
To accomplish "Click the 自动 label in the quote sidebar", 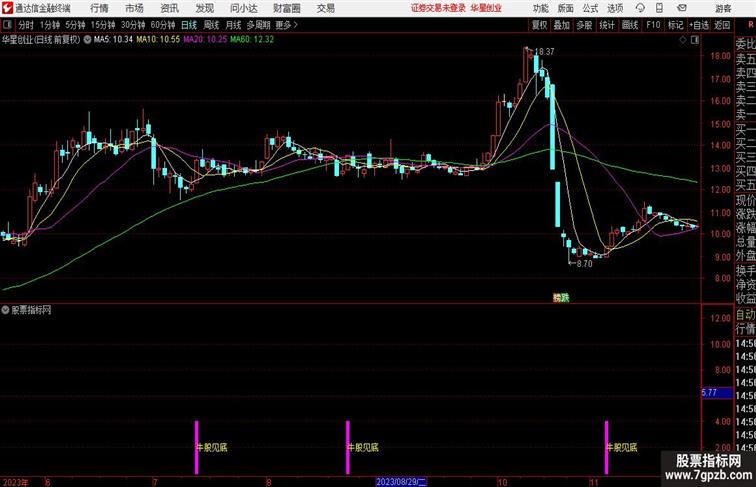I will [745, 315].
